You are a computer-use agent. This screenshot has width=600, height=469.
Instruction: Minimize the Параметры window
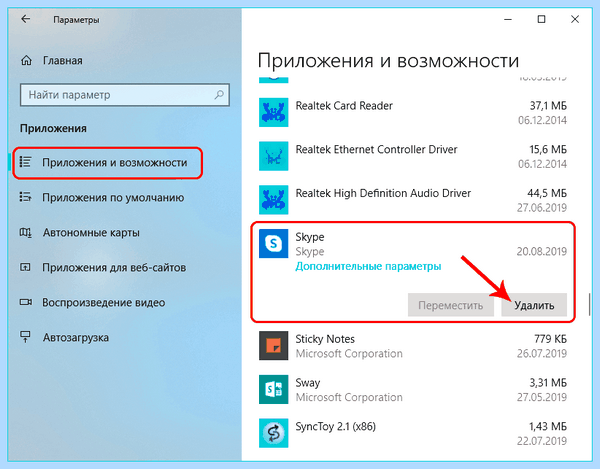tap(508, 19)
